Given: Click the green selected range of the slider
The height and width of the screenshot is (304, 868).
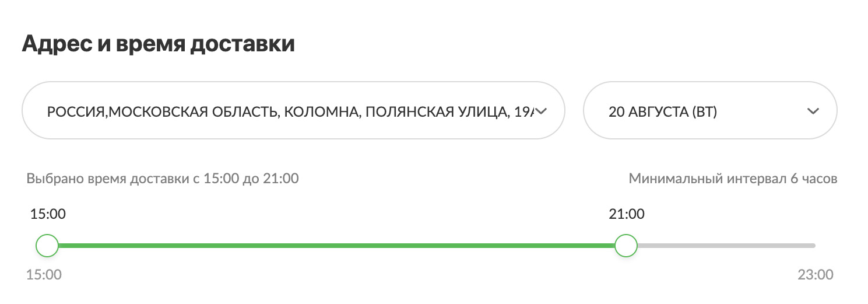Looking at the screenshot, I should point(335,246).
